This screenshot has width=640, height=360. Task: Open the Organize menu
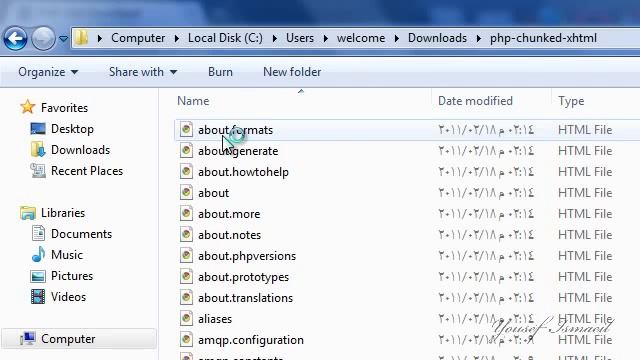48,72
